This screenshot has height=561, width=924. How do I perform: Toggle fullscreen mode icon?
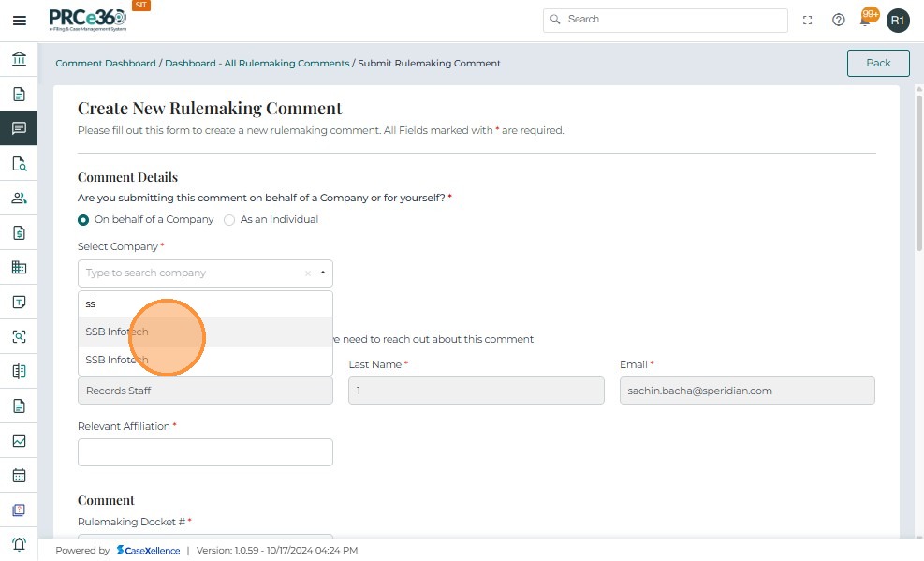808,21
